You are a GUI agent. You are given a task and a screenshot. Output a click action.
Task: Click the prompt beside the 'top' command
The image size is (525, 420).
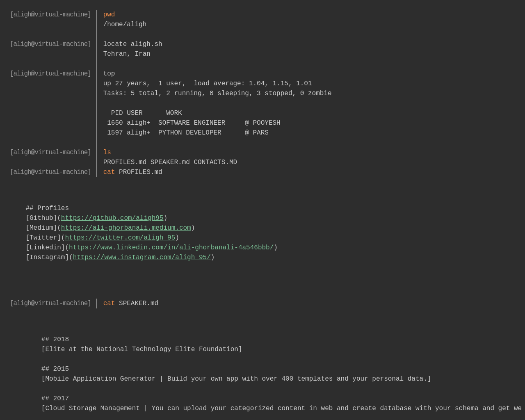(x=50, y=74)
